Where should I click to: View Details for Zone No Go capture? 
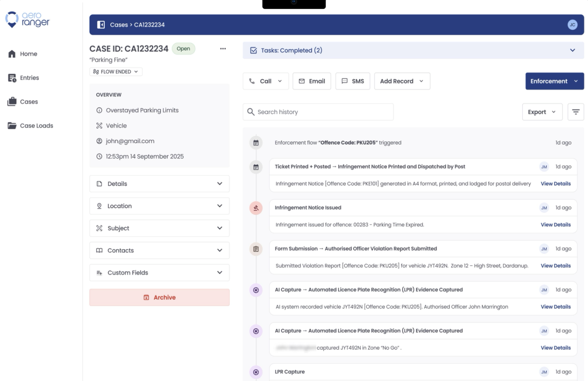click(x=556, y=348)
